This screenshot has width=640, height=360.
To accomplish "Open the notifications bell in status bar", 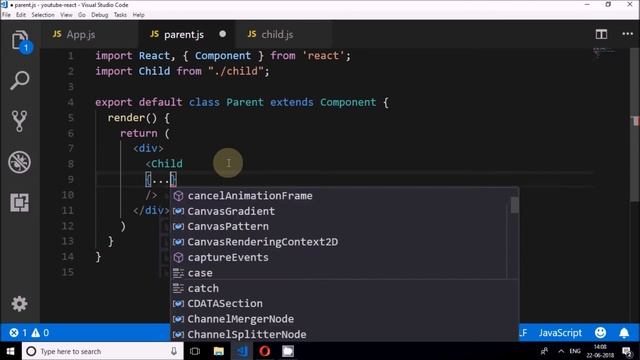I will point(624,333).
